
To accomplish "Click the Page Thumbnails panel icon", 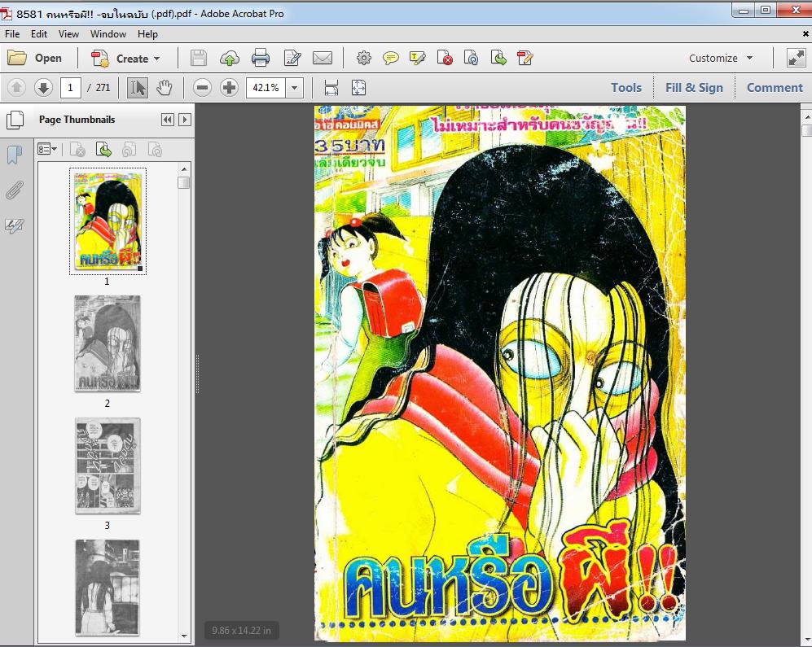I will [15, 120].
